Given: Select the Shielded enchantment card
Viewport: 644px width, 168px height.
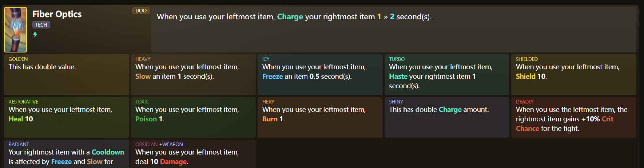Looking at the screenshot, I should pyautogui.click(x=573, y=75).
